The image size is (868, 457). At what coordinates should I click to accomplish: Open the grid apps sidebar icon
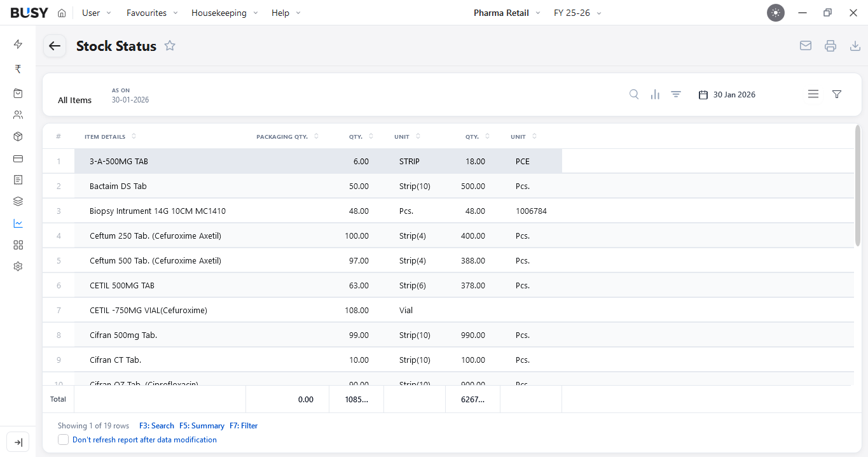(18, 245)
